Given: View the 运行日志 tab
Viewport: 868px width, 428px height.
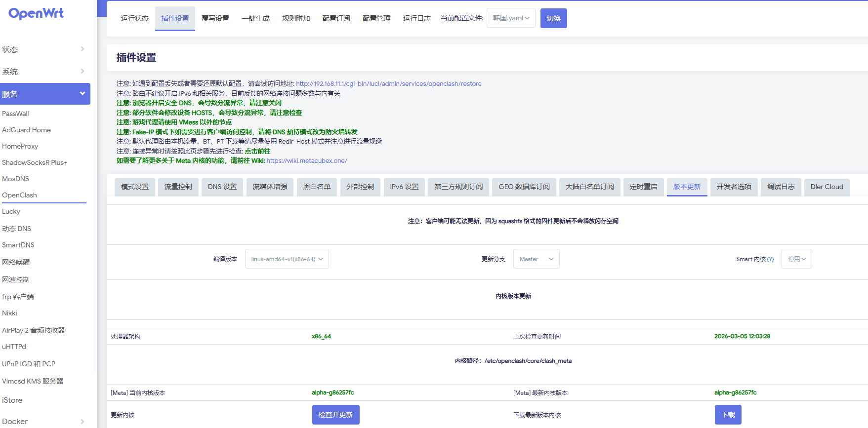Looking at the screenshot, I should (x=417, y=18).
